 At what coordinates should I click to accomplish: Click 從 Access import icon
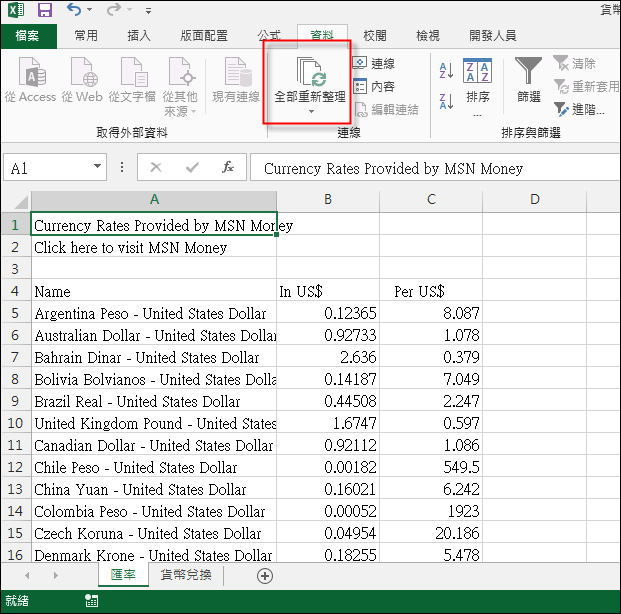[x=30, y=80]
